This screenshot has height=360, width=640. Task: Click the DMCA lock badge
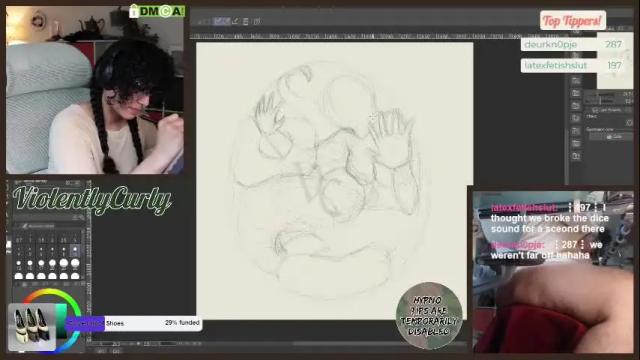click(x=157, y=11)
